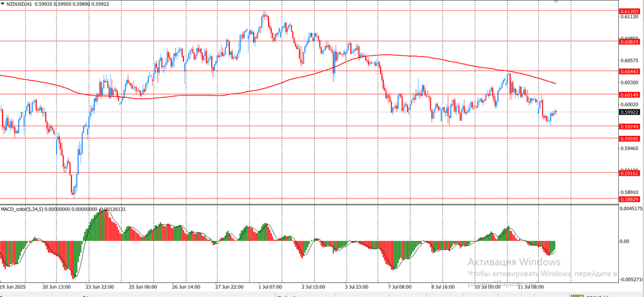Click the Windows activation watermark text
This screenshot has height=297, width=644.
tap(514, 262)
